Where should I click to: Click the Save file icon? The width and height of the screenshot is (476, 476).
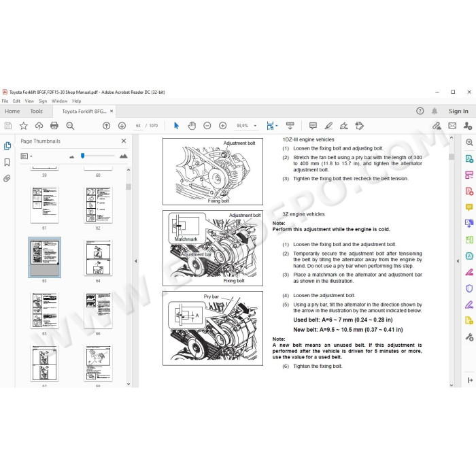pyautogui.click(x=8, y=126)
